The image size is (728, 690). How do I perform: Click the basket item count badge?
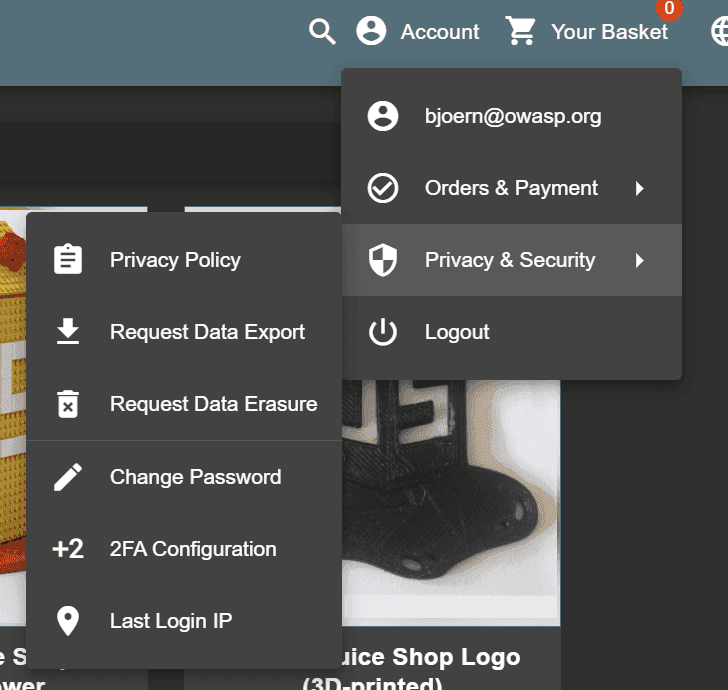tap(669, 8)
